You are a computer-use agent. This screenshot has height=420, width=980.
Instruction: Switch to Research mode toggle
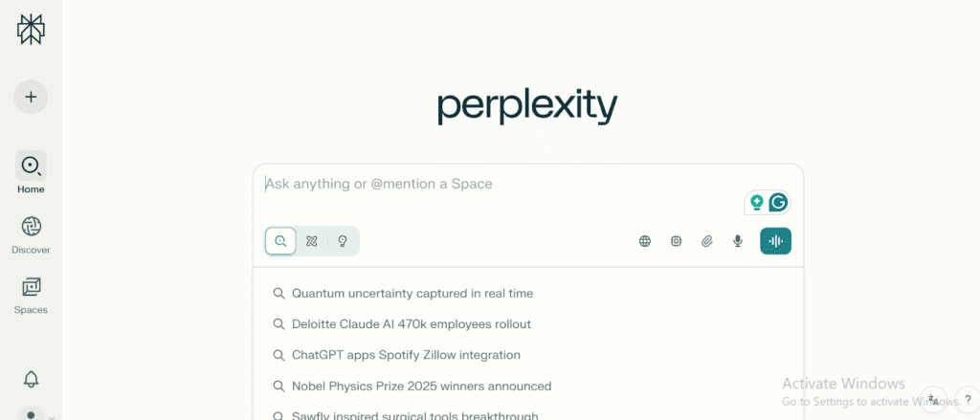(312, 241)
